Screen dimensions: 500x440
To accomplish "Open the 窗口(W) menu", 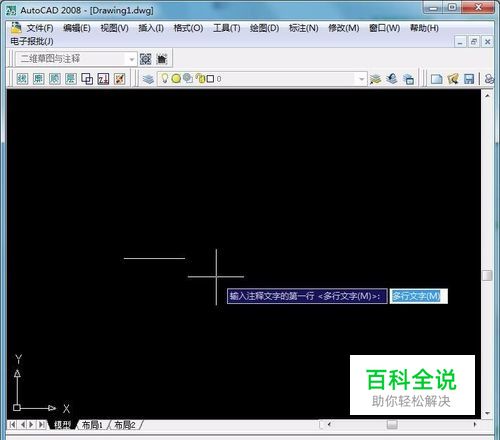I will [384, 28].
